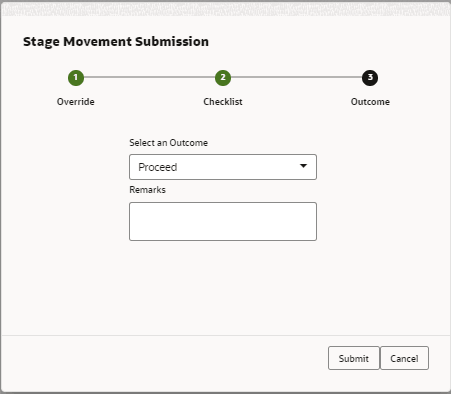Click the dropdown caret arrow icon
Viewport: 451px width, 394px height.
tap(303, 166)
